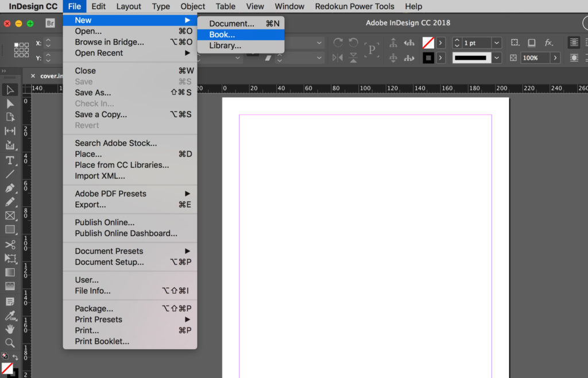Image resolution: width=588 pixels, height=378 pixels.
Task: Click Package... menu item
Action: click(130, 308)
